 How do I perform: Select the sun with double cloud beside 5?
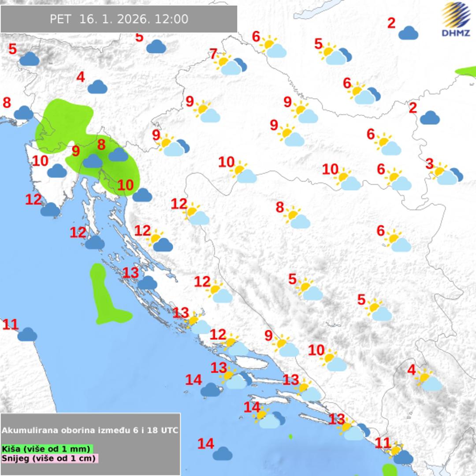click(336, 55)
